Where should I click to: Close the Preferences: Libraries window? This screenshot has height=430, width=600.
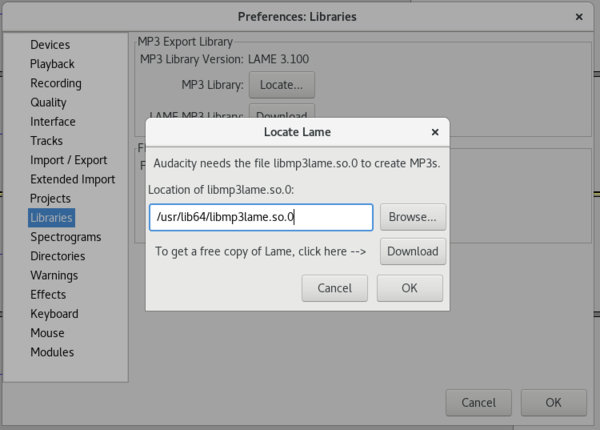(x=579, y=17)
